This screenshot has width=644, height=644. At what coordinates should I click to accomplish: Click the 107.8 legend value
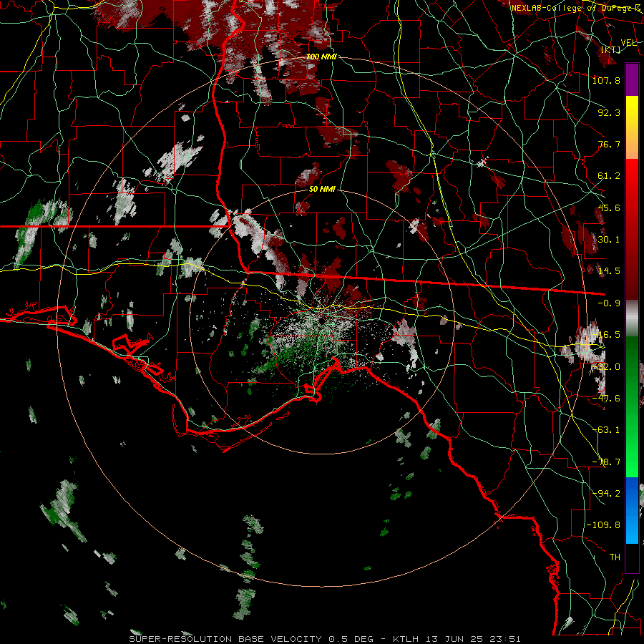point(606,80)
